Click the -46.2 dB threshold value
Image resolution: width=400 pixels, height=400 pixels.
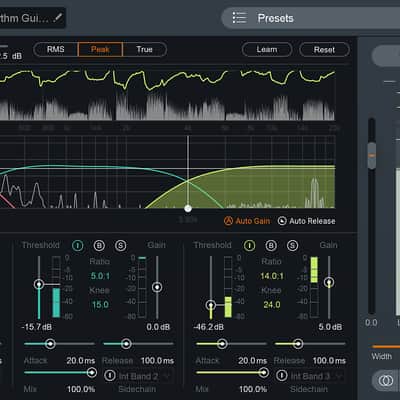(x=209, y=327)
